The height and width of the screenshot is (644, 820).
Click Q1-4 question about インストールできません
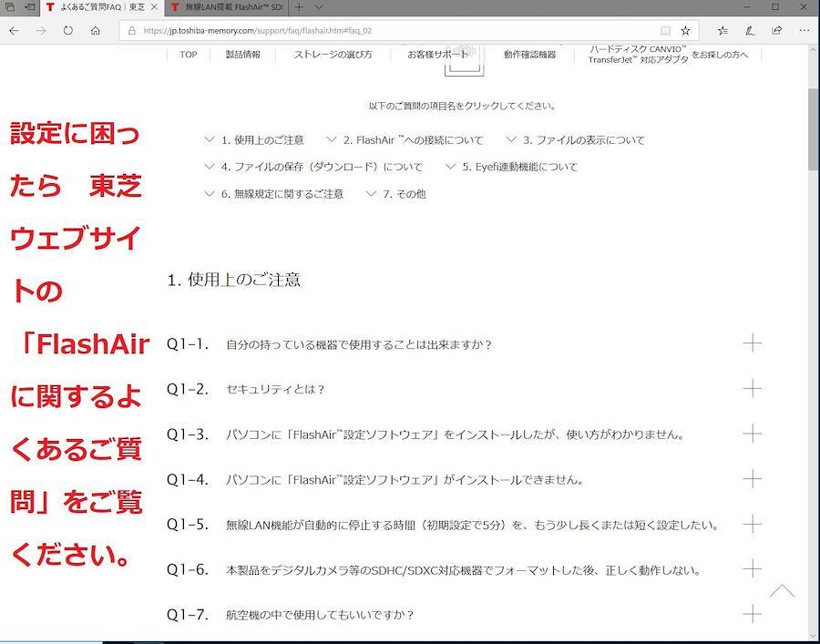(x=405, y=480)
